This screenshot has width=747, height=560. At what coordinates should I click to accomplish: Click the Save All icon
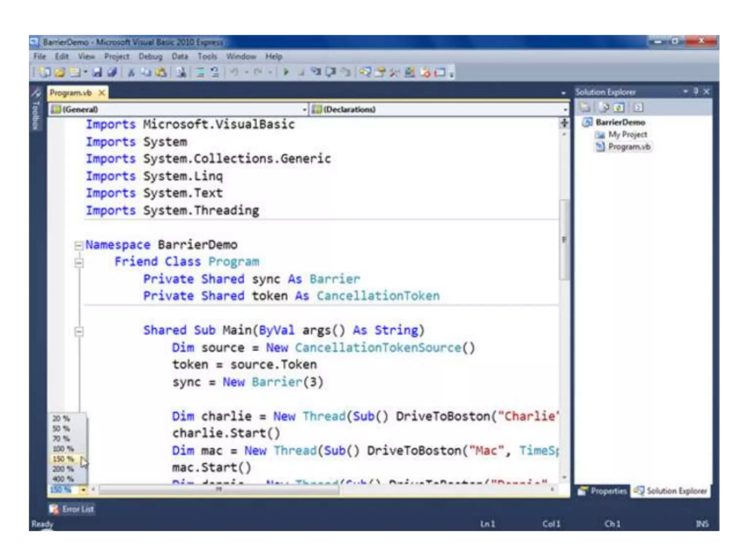[x=112, y=72]
